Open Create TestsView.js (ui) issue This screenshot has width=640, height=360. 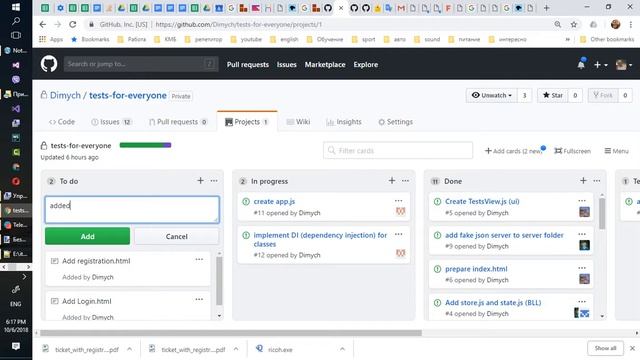[482, 201]
